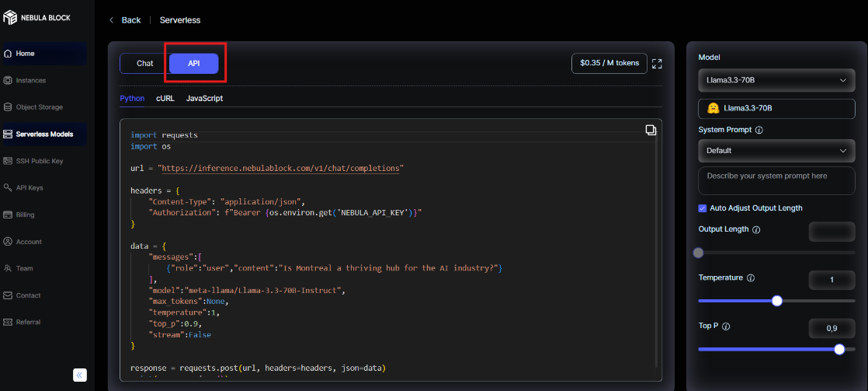Expand the code panel to fullscreen

tap(657, 64)
